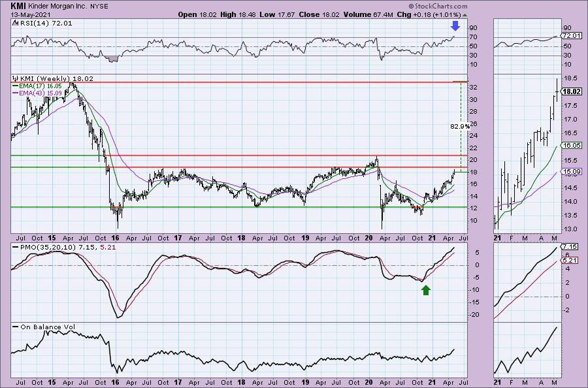Click the boxed 7.15 PMO value tag
This screenshot has height=388, width=588.
(570, 247)
